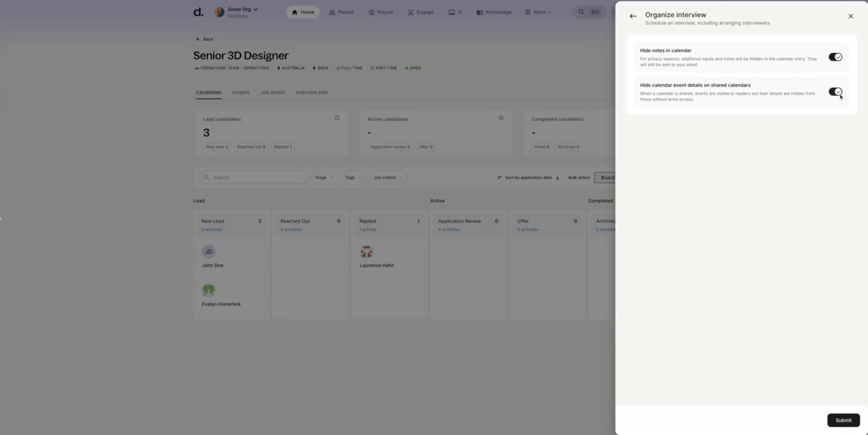Open the People menu item

pos(341,12)
